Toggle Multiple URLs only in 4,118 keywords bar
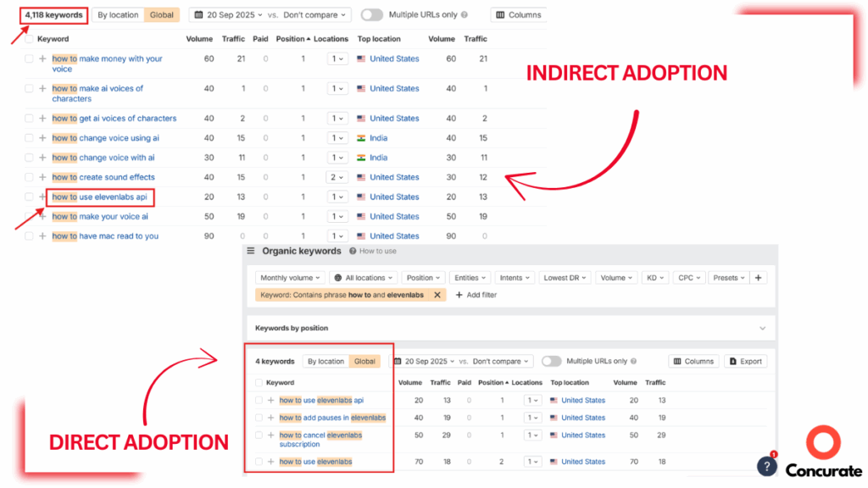Image resolution: width=868 pixels, height=488 pixels. coord(372,15)
